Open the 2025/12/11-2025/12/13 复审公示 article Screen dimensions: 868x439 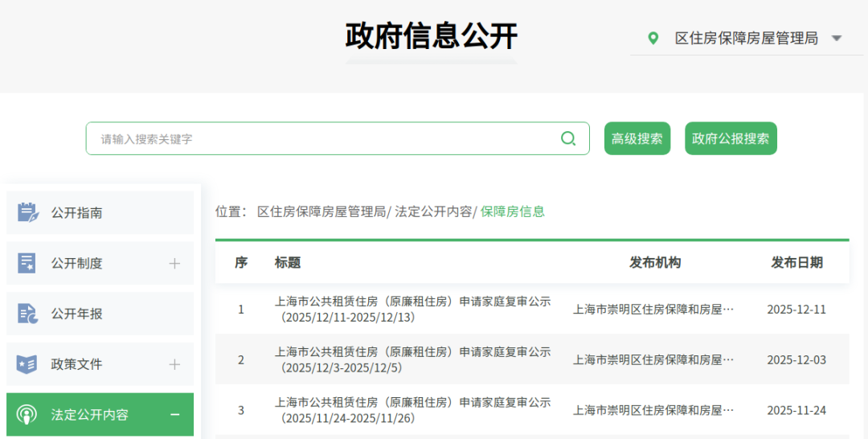pyautogui.click(x=412, y=310)
